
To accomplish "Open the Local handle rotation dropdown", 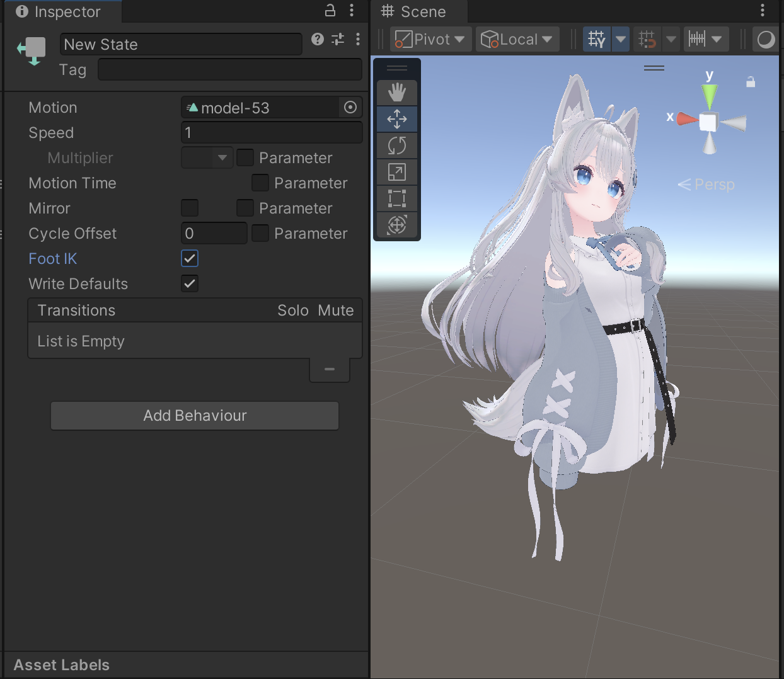I will (x=517, y=39).
